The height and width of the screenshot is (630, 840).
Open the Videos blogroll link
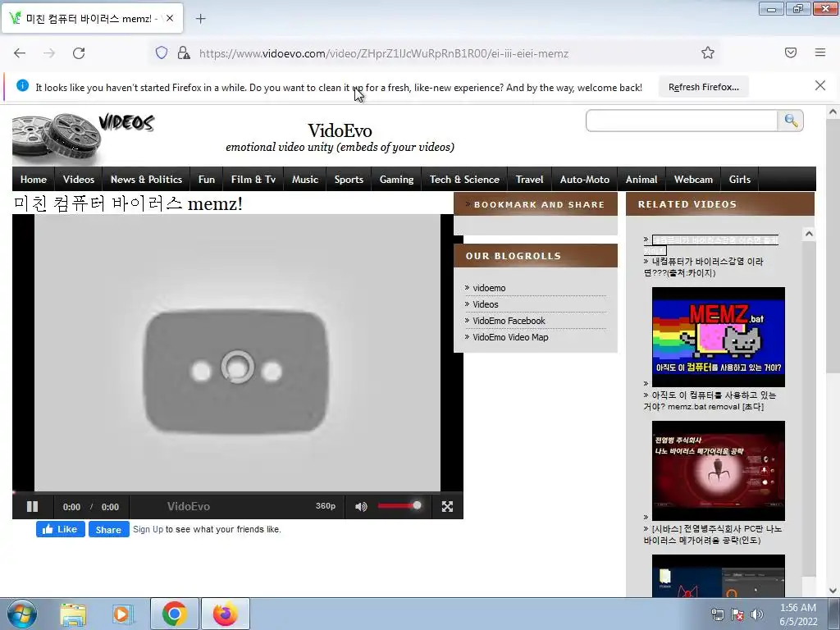pos(486,304)
